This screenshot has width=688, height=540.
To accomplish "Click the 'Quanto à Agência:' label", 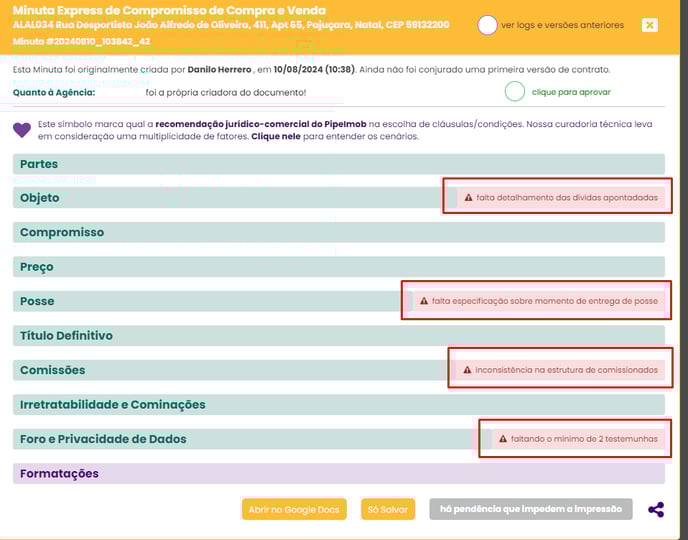I will (54, 93).
